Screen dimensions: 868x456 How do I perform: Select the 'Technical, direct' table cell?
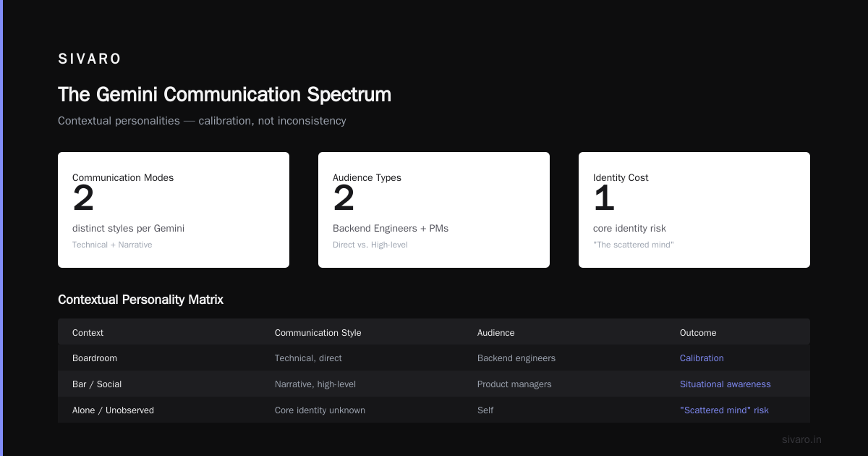click(308, 358)
